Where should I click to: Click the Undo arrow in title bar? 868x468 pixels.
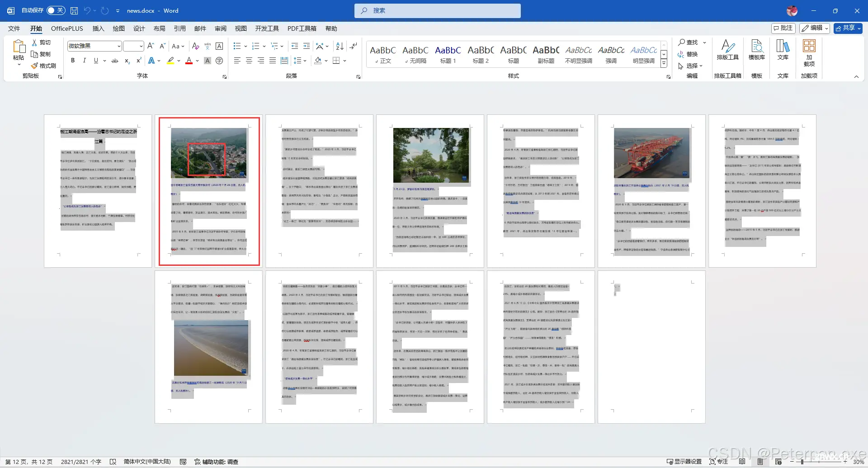pos(87,10)
